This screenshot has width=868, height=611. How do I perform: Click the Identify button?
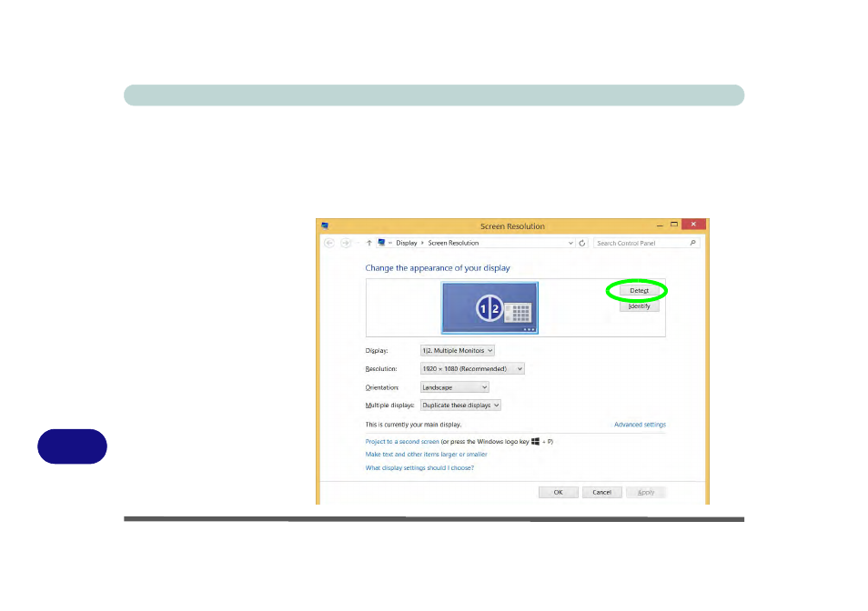(639, 306)
